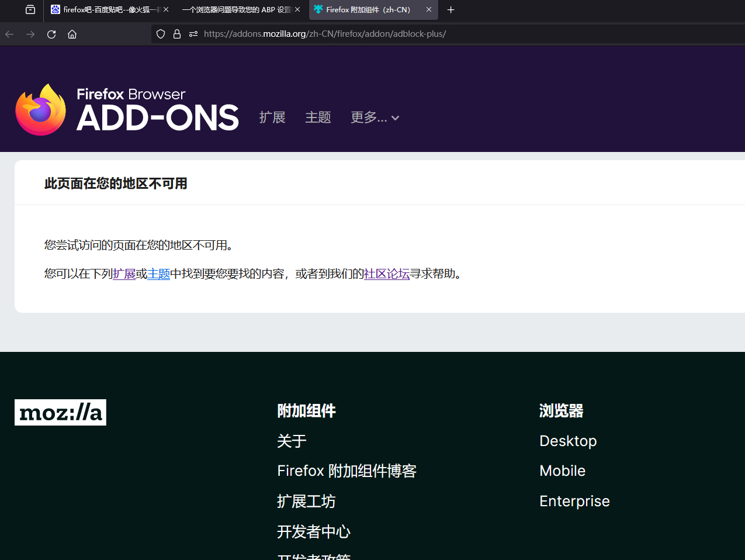Click the 浏览器 footer heading
Viewport: 745px width, 560px height.
561,411
